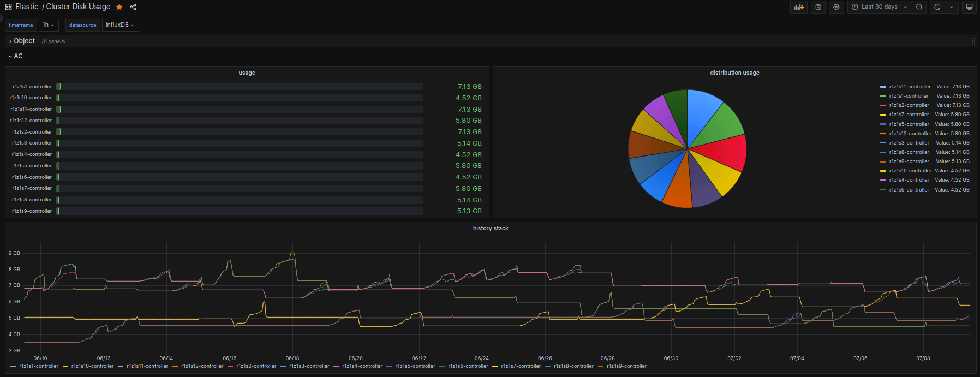Screen dimensions: 980x377
Task: Open dashboard search via the grid icon
Action: pos(8,7)
